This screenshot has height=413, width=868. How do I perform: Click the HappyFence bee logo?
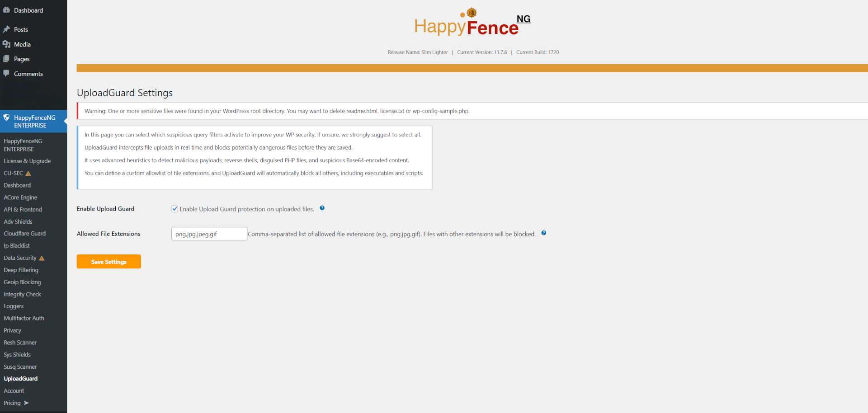pos(472,13)
